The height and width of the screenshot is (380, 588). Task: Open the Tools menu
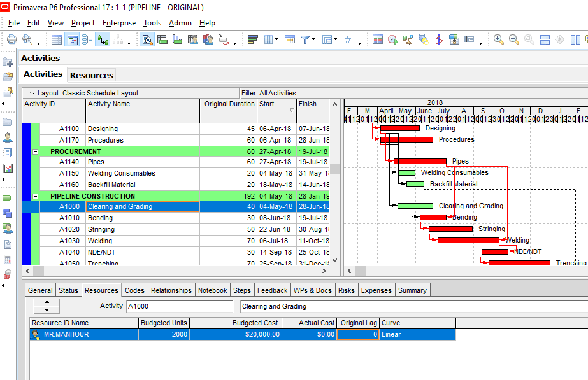tap(152, 23)
